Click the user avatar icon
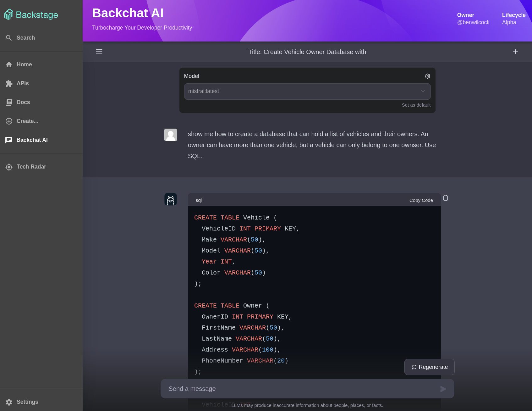532x411 pixels. (171, 135)
